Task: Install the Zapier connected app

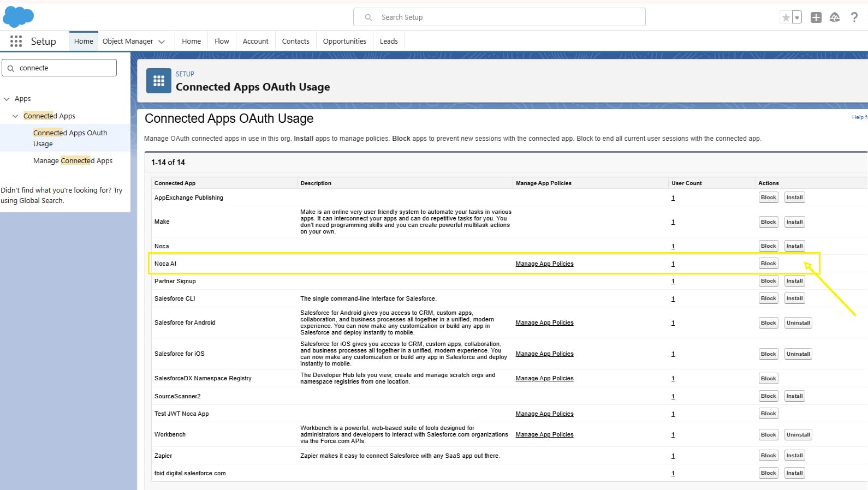Action: pyautogui.click(x=794, y=456)
